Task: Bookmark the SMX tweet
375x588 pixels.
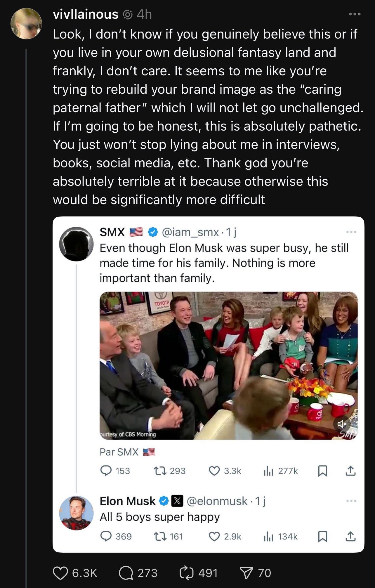Action: pos(322,471)
